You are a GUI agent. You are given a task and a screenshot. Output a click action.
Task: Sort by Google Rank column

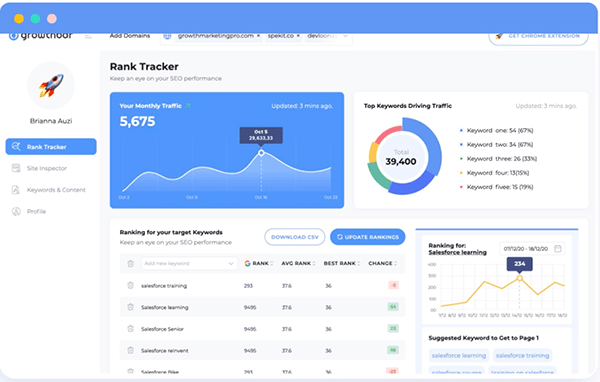(259, 263)
